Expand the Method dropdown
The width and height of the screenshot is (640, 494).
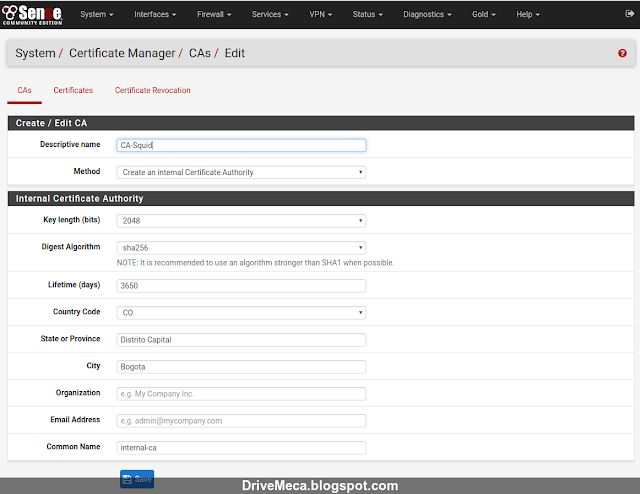pos(241,172)
